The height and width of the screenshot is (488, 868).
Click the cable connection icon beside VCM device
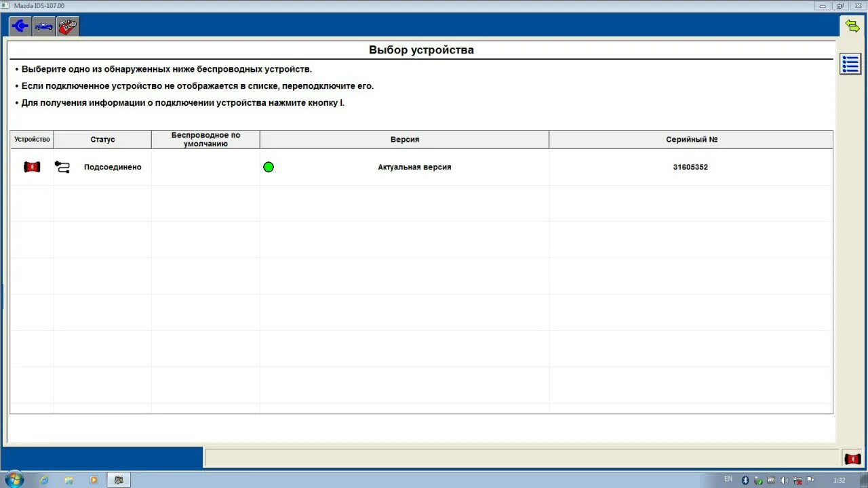pyautogui.click(x=62, y=167)
